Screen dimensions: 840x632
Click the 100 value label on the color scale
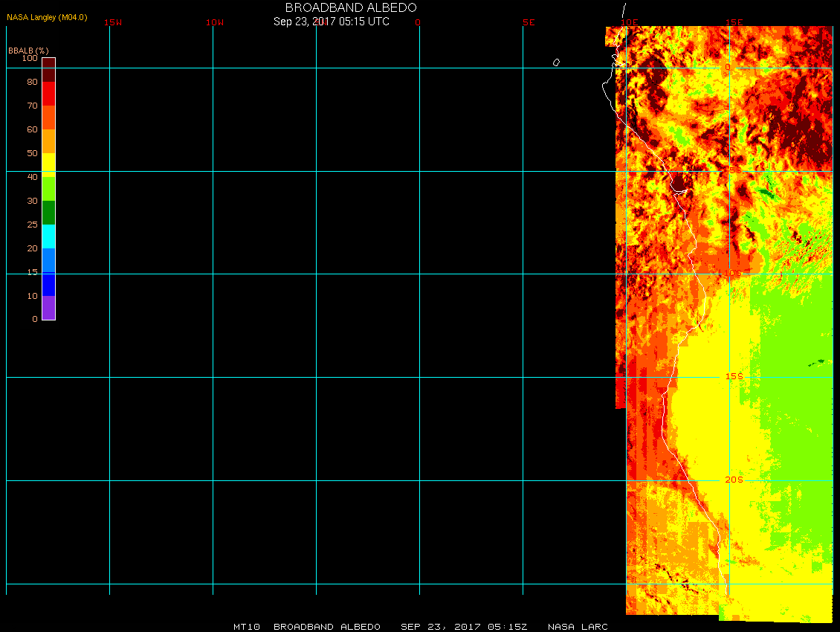(30, 58)
